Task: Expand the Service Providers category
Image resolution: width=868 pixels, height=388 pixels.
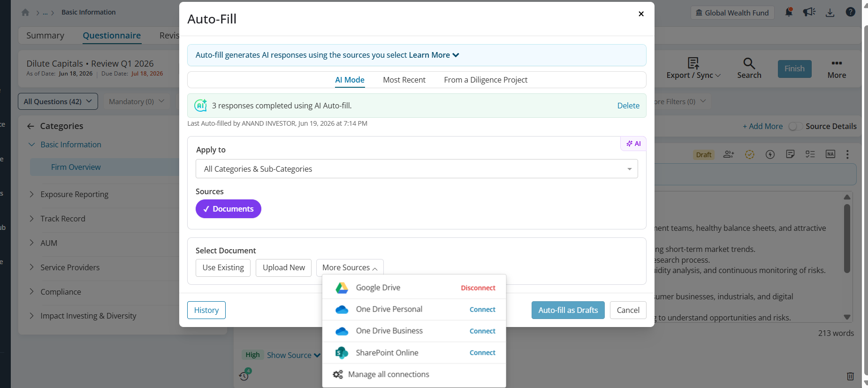Action: pos(31,267)
